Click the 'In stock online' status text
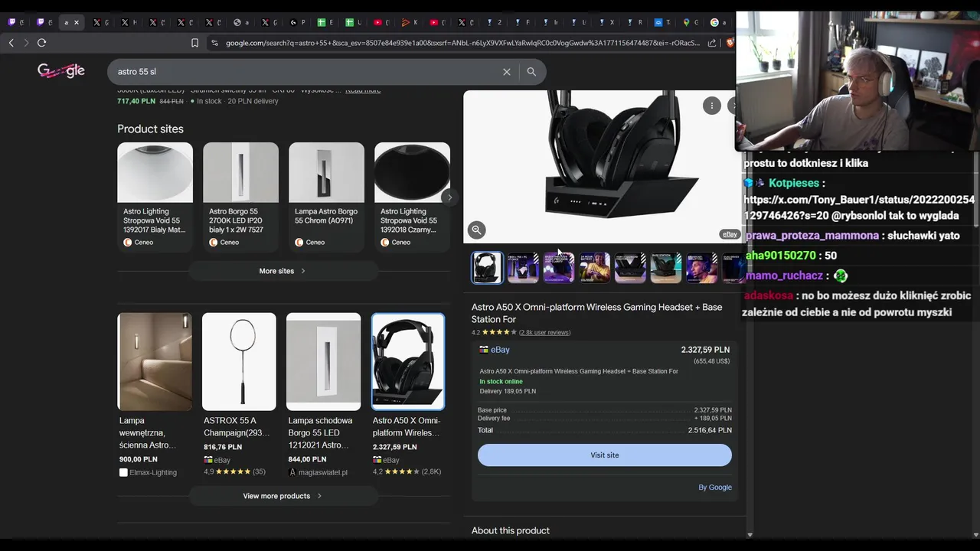The image size is (980, 551). (501, 382)
